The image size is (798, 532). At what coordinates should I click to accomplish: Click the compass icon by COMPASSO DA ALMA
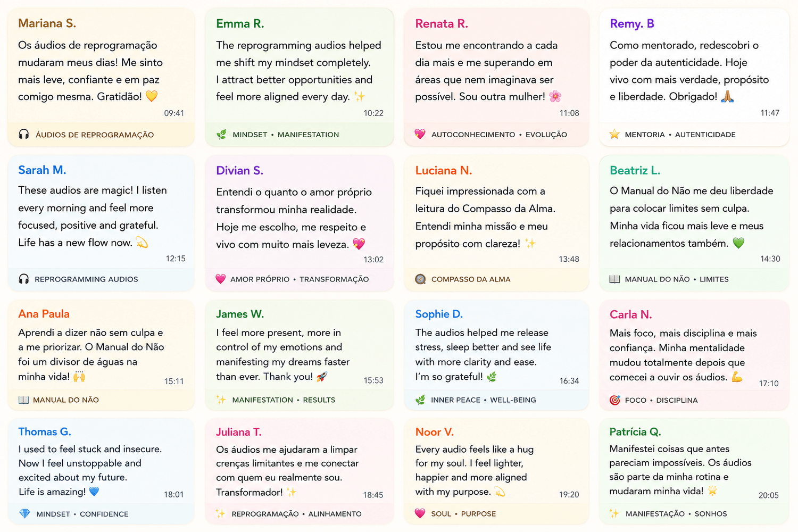tap(420, 279)
